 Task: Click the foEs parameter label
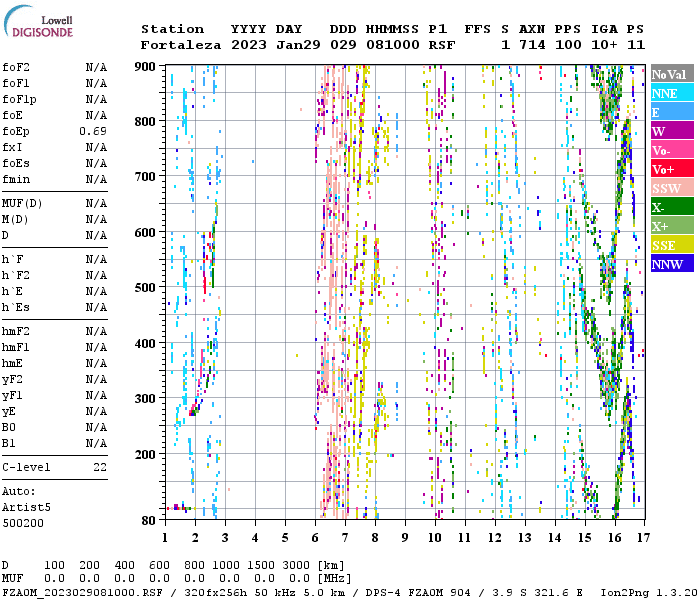tap(16, 163)
